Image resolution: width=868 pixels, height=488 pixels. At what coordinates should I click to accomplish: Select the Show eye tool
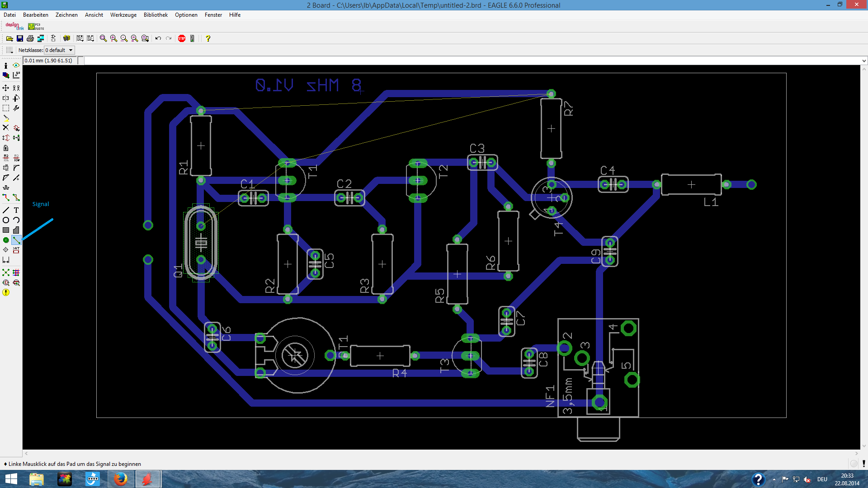coord(16,66)
